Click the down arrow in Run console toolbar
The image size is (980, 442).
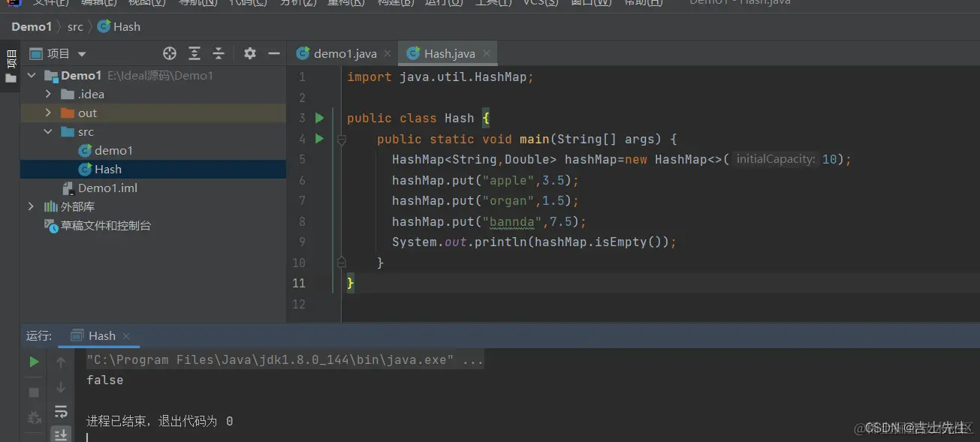61,388
